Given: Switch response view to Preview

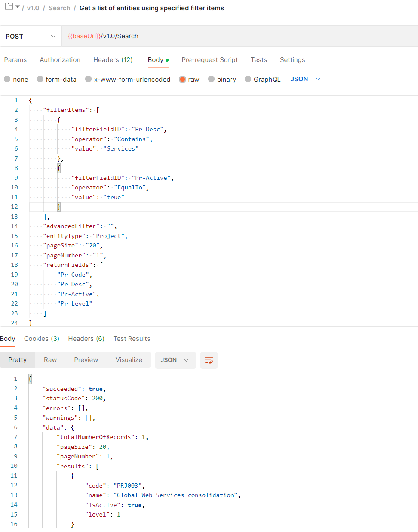Looking at the screenshot, I should [x=86, y=360].
